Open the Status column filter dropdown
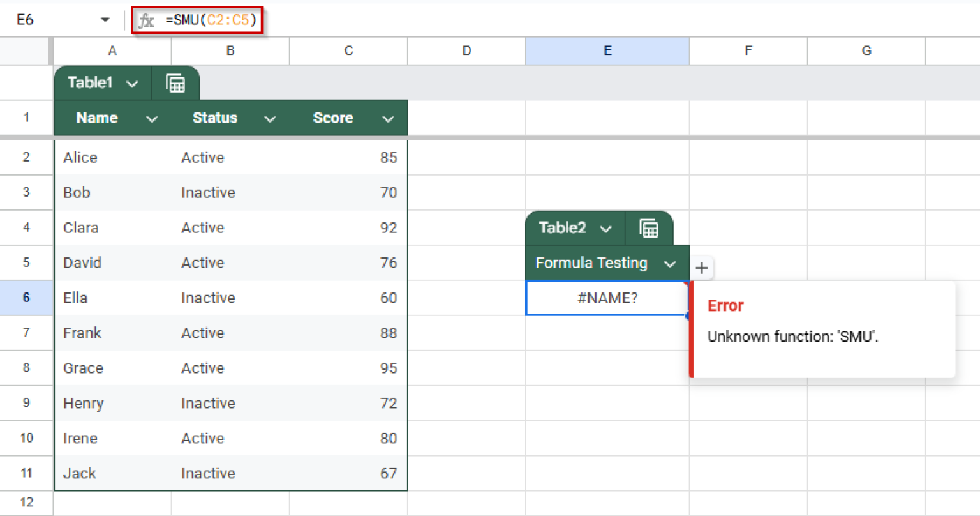 point(270,119)
